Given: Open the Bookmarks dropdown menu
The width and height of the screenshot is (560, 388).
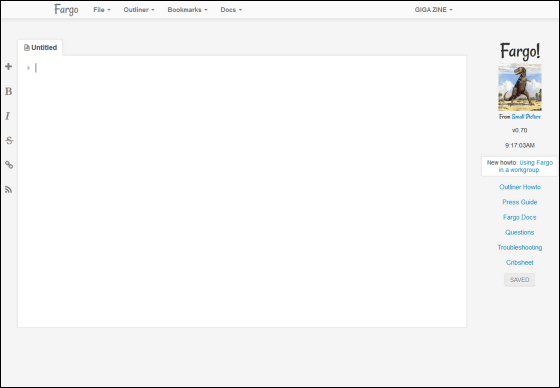Looking at the screenshot, I should [187, 10].
